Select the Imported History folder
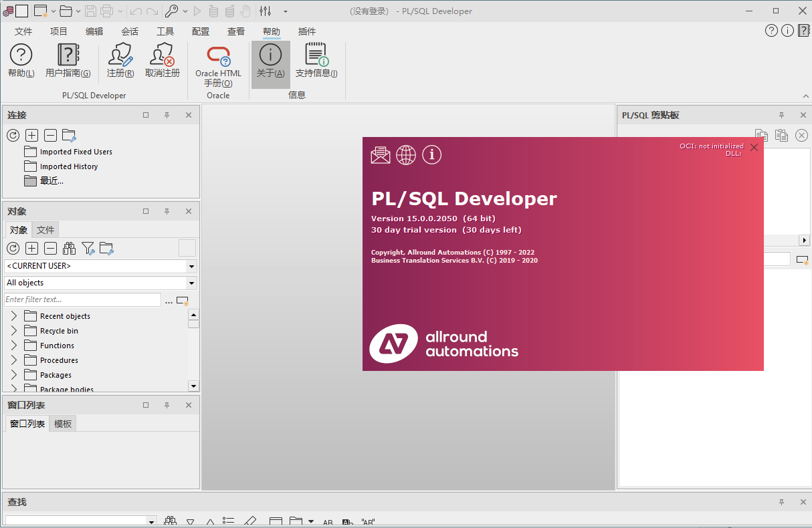The image size is (812, 528). [x=68, y=166]
